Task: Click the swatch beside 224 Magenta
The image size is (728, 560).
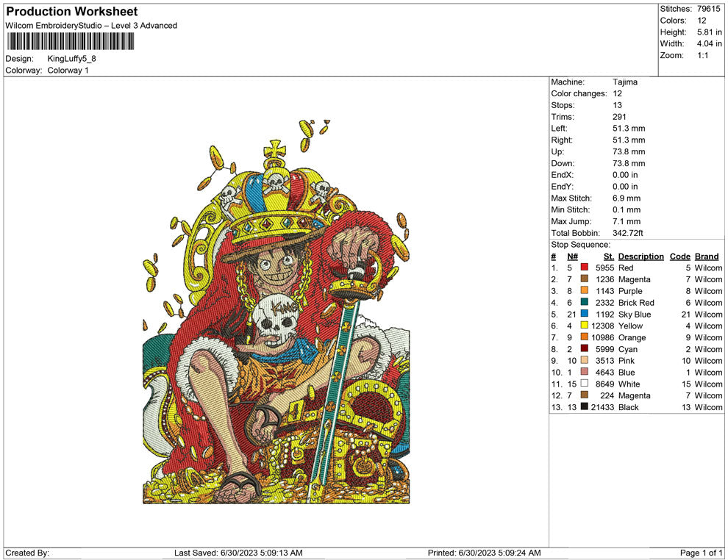Action: (585, 395)
